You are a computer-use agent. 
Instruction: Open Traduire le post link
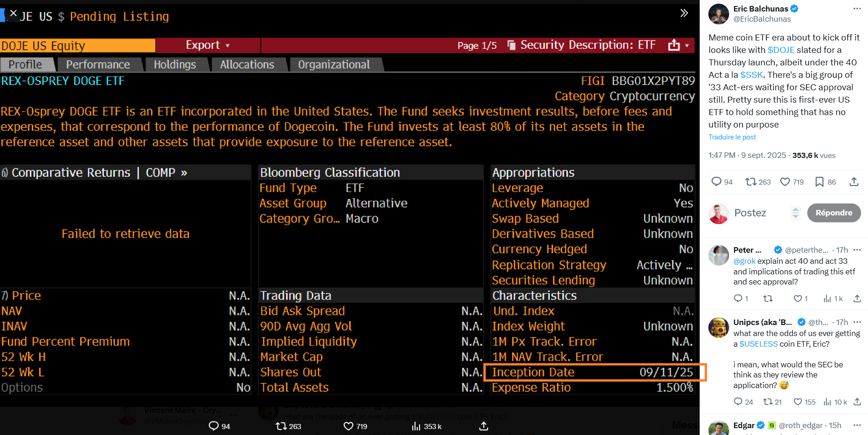coord(732,137)
